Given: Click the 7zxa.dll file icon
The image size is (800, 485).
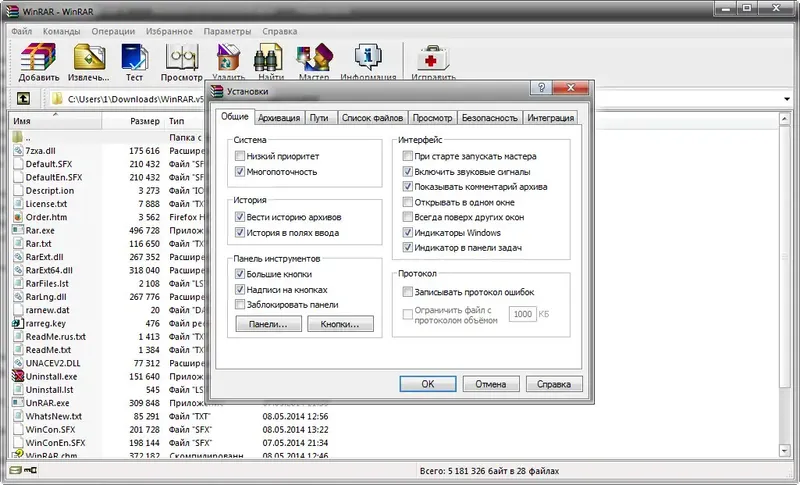Looking at the screenshot, I should point(18,150).
